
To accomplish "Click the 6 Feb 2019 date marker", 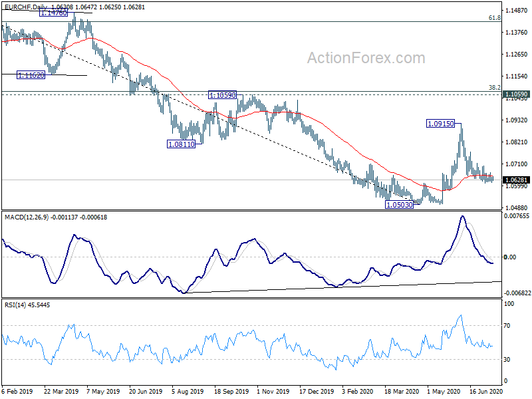I will click(x=17, y=391).
